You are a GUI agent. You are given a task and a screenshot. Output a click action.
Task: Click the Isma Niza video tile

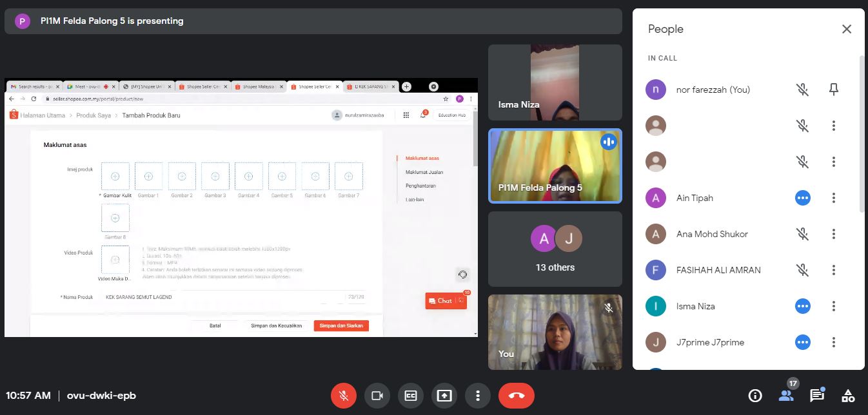click(555, 82)
